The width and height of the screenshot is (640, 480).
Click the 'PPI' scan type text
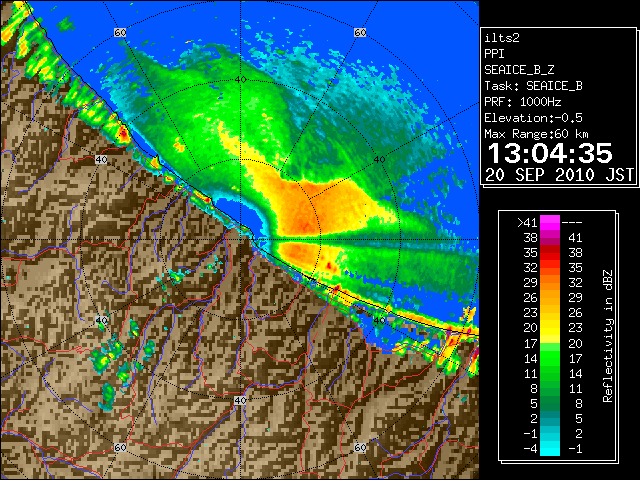coord(494,54)
